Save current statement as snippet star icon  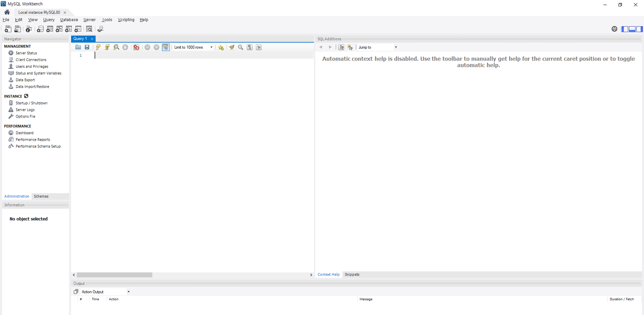pyautogui.click(x=221, y=47)
